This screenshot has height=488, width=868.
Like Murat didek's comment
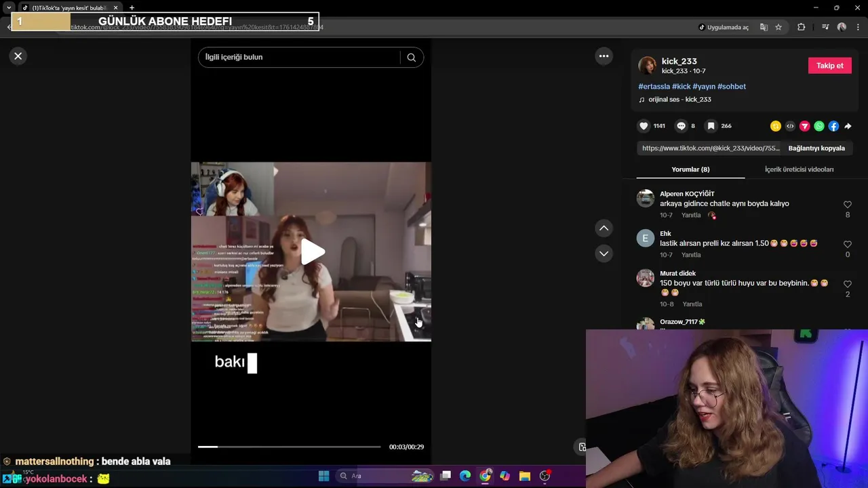[x=847, y=285]
